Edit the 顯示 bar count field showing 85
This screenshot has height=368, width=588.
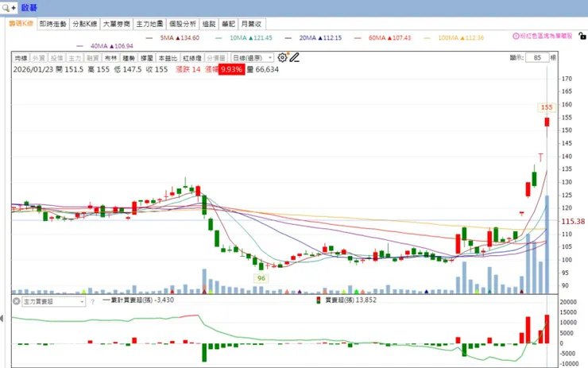click(x=537, y=58)
